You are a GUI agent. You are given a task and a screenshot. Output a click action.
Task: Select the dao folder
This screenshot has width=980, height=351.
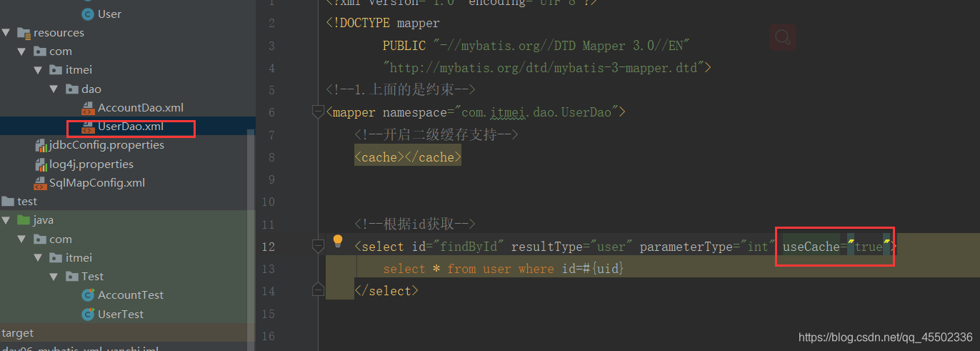[91, 89]
